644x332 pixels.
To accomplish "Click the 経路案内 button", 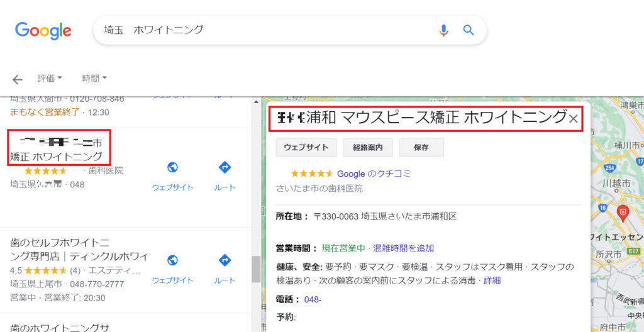I will click(x=368, y=148).
